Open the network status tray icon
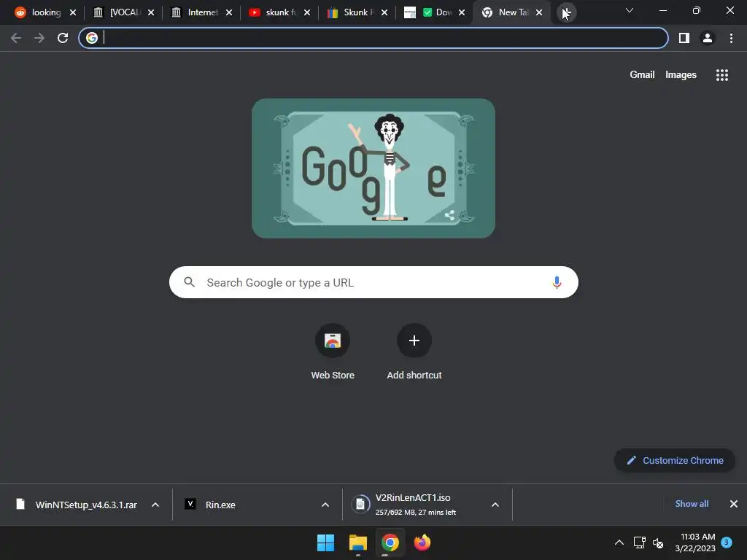This screenshot has height=560, width=747. (x=639, y=542)
